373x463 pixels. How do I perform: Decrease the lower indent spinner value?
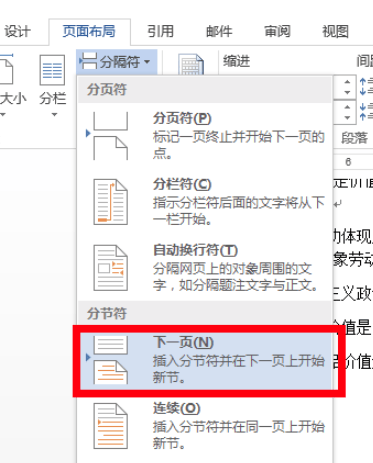point(347,118)
